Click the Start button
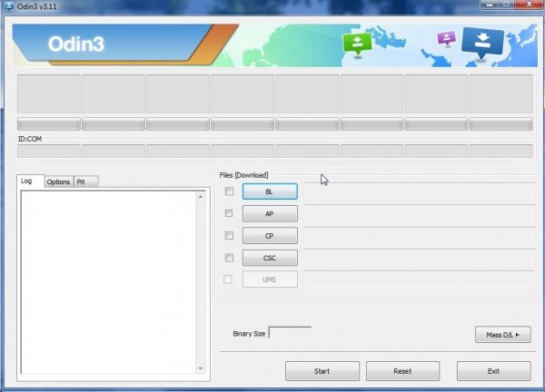Image resolution: width=545 pixels, height=392 pixels. (x=322, y=371)
